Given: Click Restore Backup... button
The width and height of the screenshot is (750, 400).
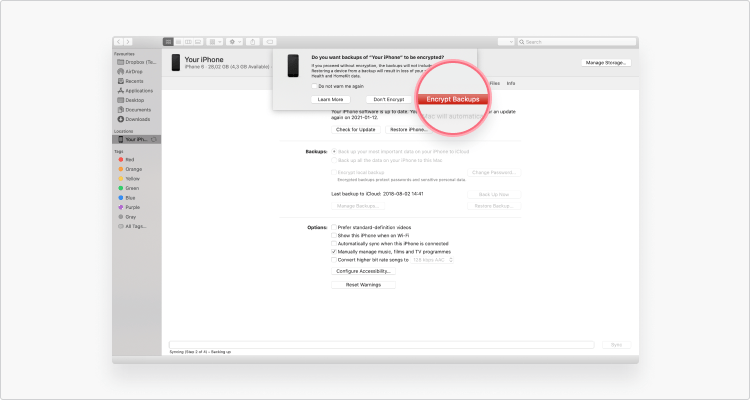Looking at the screenshot, I should click(494, 206).
